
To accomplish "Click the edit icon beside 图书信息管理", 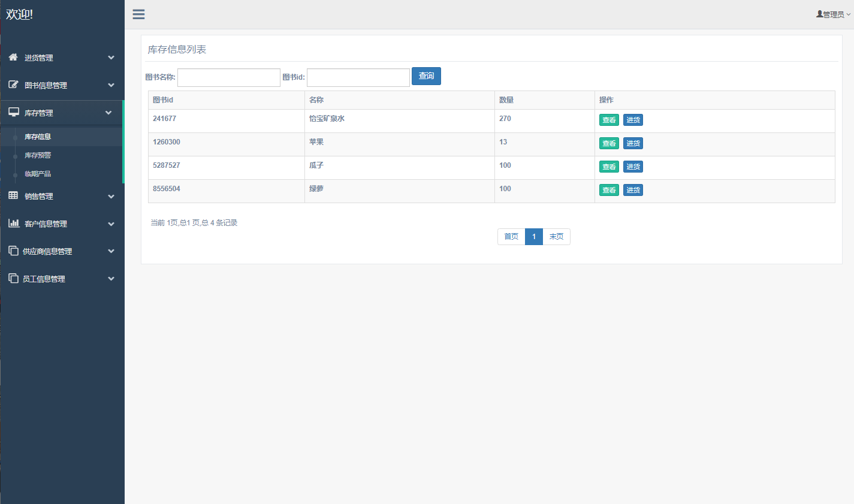I will tap(13, 84).
